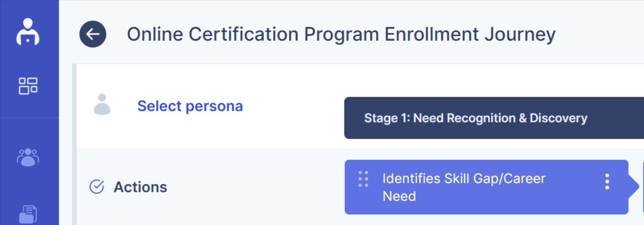
Task: Click the arrow connector right of the action card
Action: 634,186
